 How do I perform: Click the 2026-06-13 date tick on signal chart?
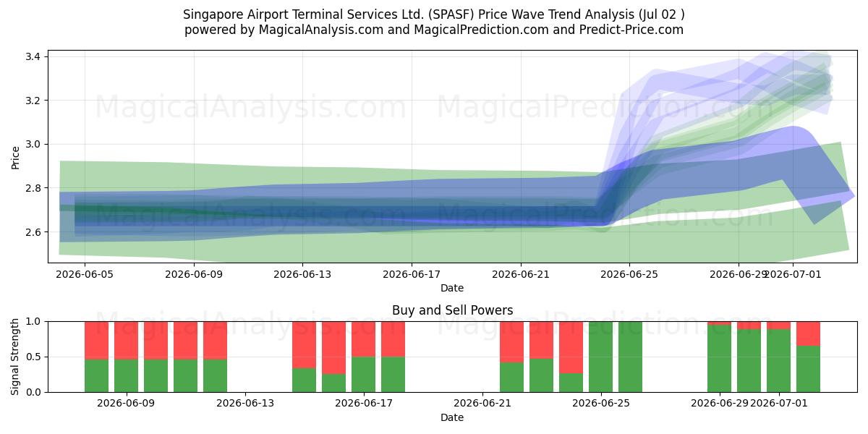245,404
